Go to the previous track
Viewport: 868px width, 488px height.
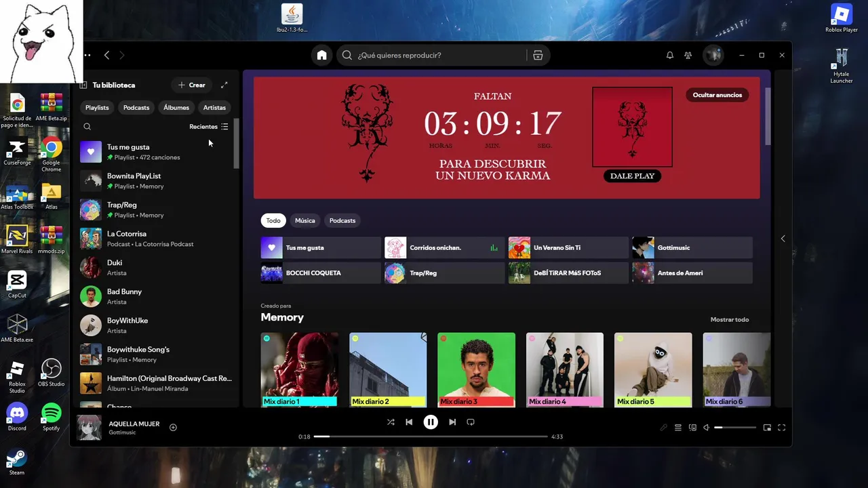[409, 422]
